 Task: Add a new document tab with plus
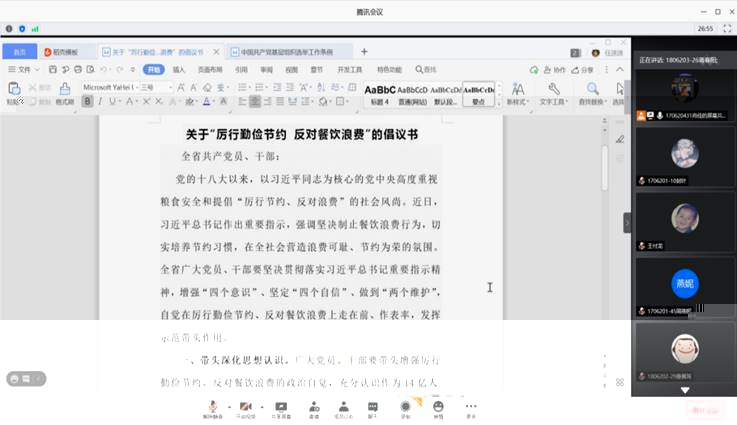point(364,52)
